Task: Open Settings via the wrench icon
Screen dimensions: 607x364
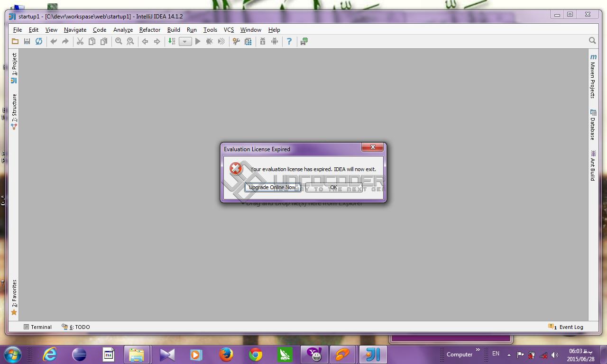Action: [236, 42]
